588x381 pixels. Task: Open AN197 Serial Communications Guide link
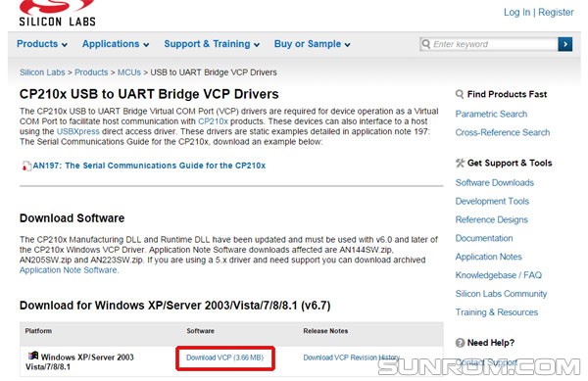click(x=149, y=166)
